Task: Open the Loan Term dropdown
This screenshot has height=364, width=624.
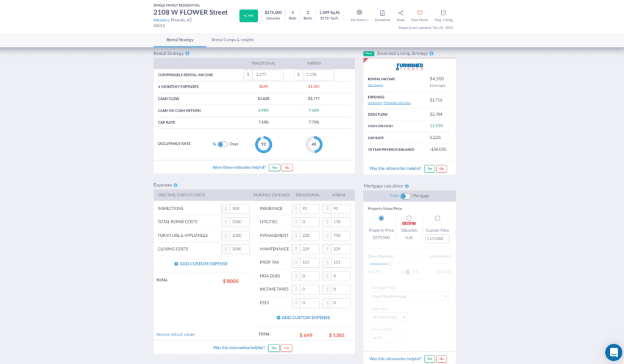Action: pos(390,317)
